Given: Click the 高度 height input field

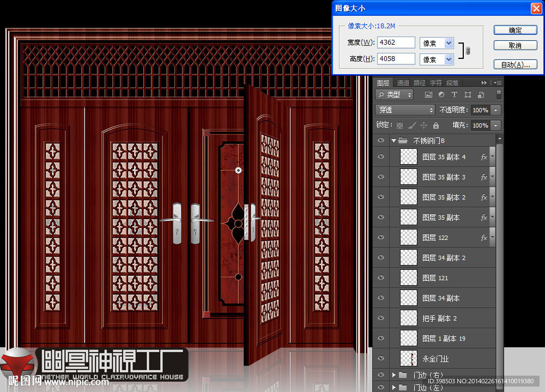Looking at the screenshot, I should pyautogui.click(x=396, y=59).
